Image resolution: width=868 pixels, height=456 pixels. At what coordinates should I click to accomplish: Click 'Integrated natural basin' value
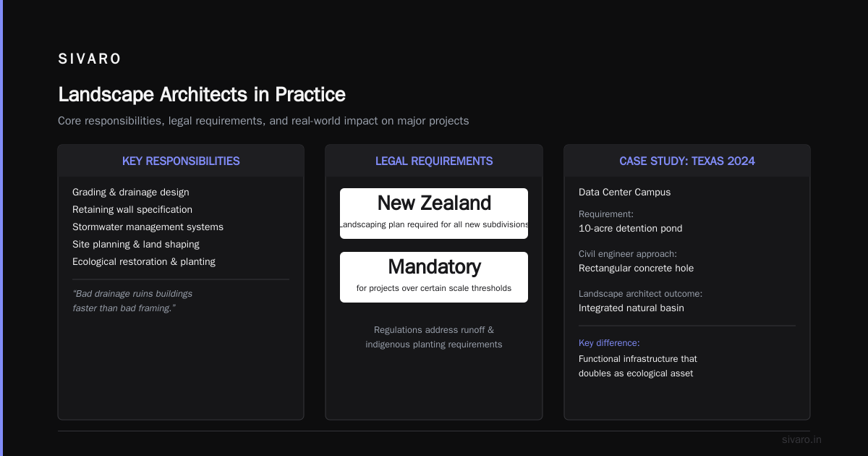[631, 308]
